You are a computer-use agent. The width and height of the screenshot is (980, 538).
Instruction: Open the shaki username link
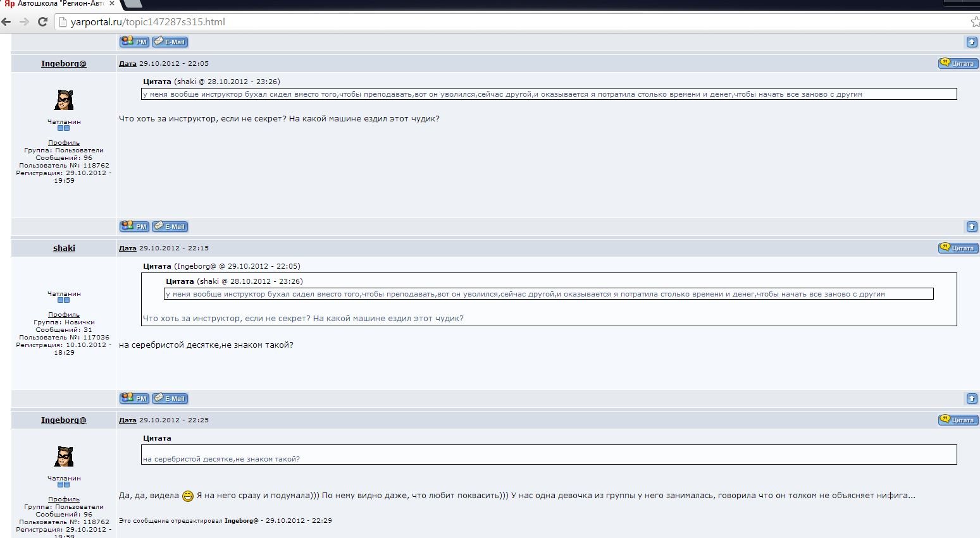(x=64, y=248)
